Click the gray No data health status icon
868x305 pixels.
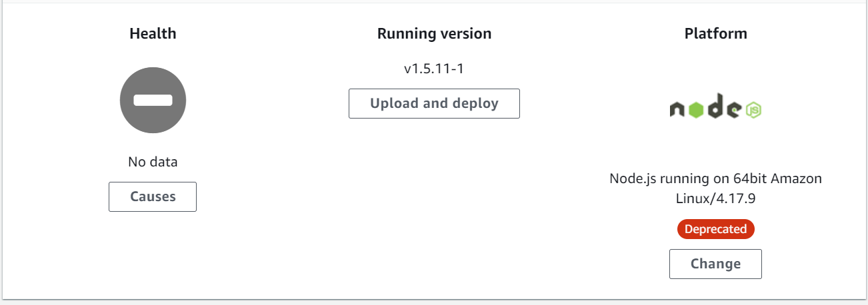point(153,101)
